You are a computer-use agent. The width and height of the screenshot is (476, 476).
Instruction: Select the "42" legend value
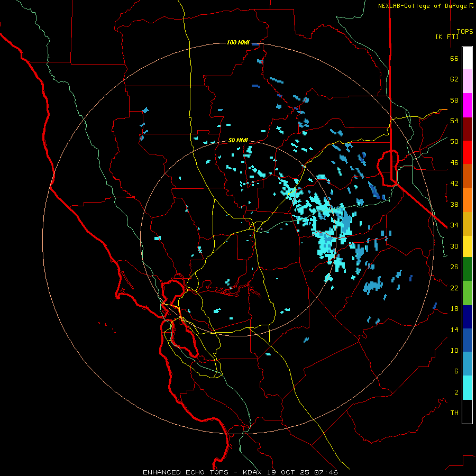tap(454, 184)
